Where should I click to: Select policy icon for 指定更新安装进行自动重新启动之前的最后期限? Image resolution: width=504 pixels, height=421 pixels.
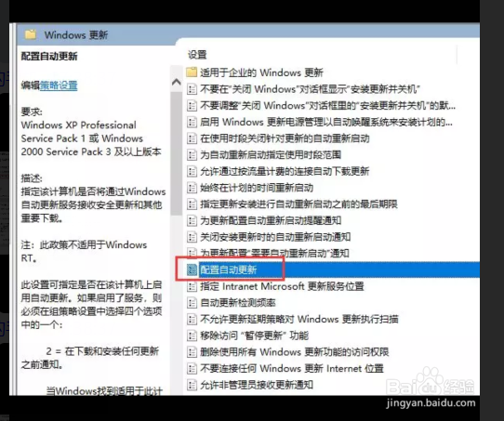[x=192, y=204]
